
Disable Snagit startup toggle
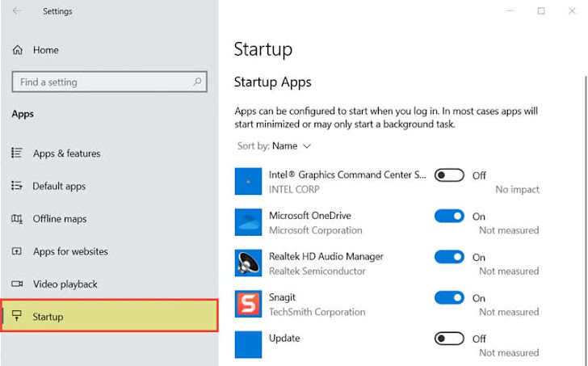pos(449,298)
